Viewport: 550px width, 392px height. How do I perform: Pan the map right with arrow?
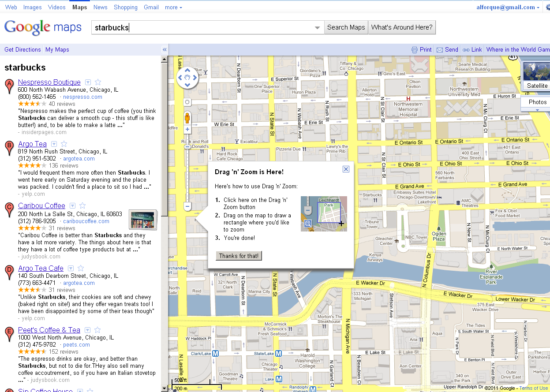click(195, 78)
